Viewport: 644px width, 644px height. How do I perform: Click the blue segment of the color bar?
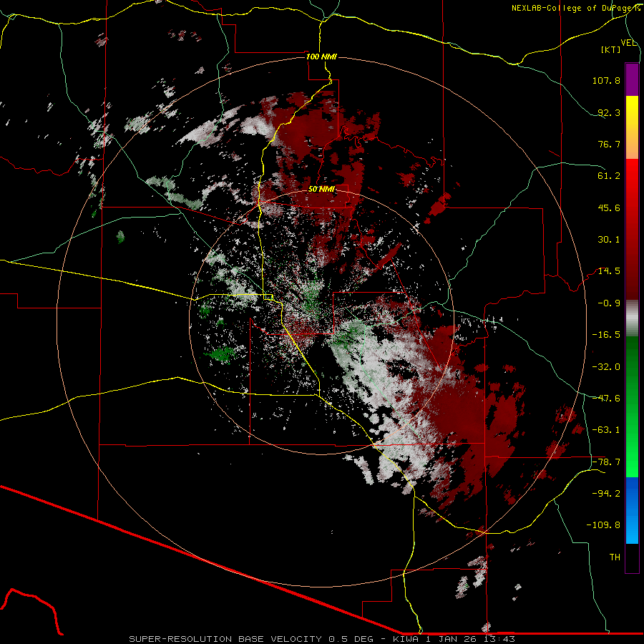pos(632,510)
